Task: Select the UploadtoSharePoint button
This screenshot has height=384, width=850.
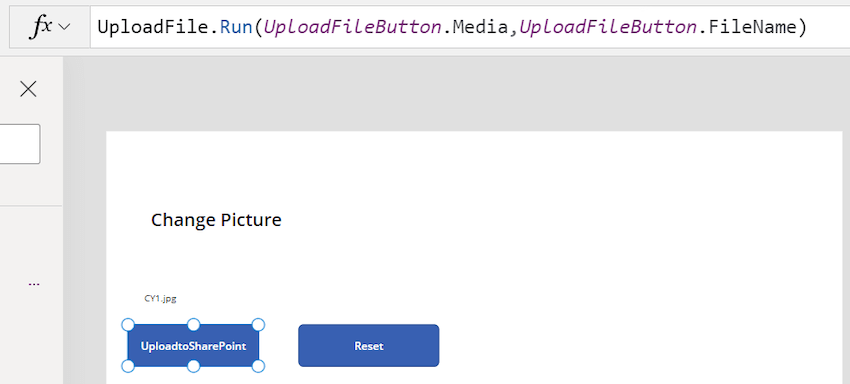Action: (x=193, y=345)
